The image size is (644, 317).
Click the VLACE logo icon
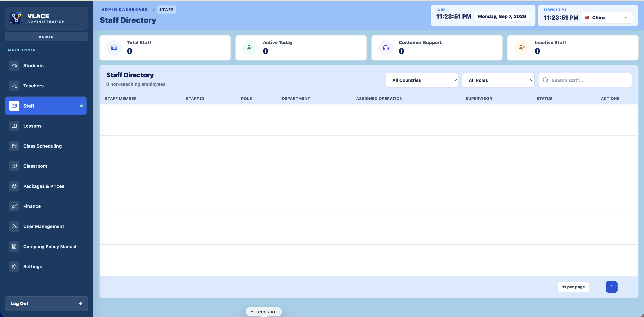click(17, 18)
